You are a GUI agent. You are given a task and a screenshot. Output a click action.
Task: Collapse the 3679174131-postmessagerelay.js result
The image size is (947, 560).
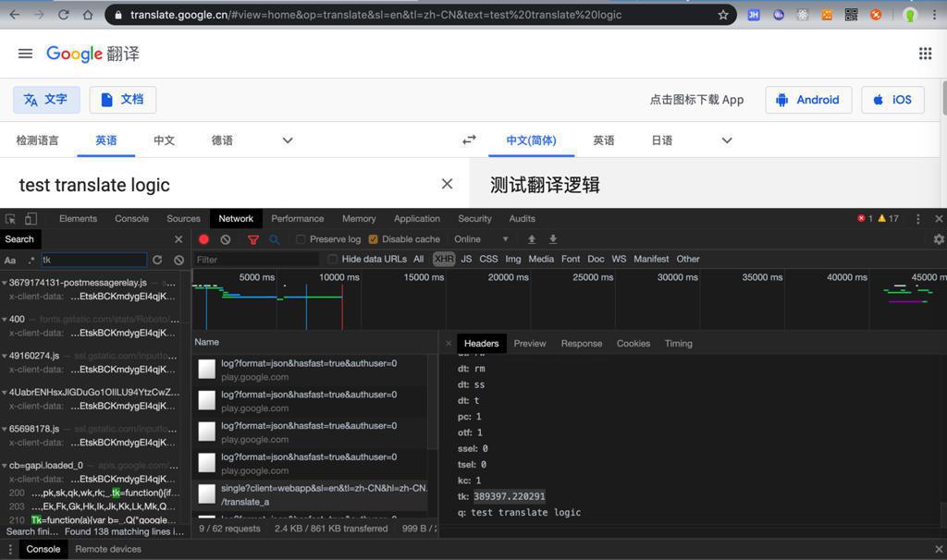(5, 283)
